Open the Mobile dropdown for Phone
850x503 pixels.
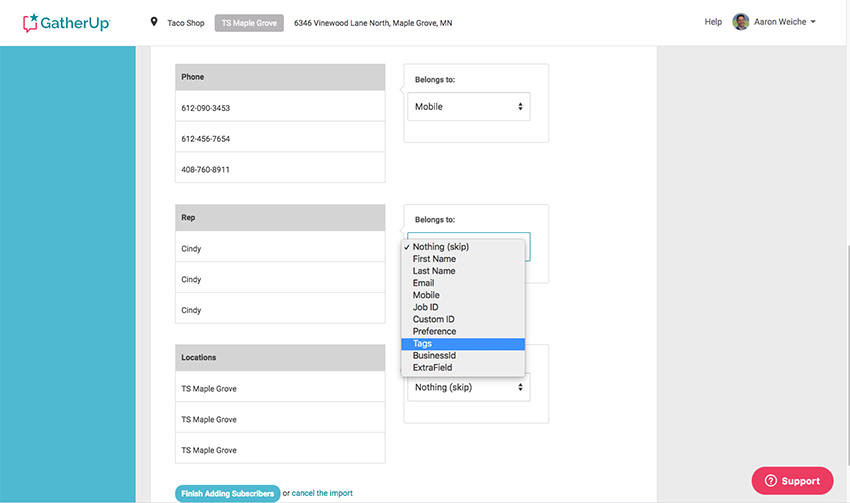(469, 107)
